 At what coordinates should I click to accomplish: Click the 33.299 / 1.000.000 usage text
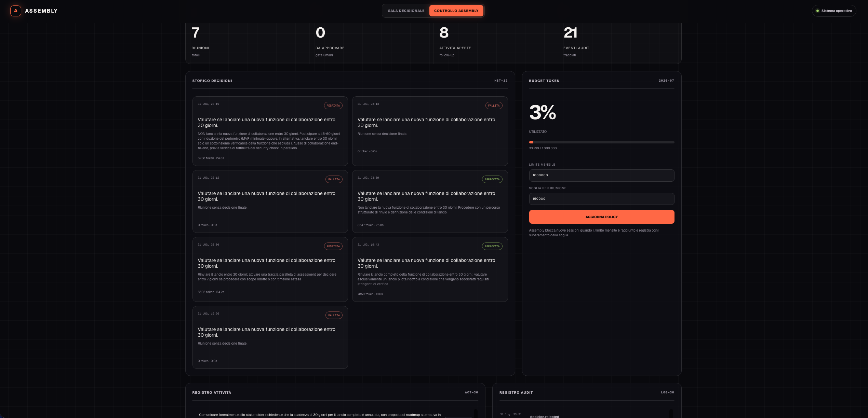pos(543,148)
